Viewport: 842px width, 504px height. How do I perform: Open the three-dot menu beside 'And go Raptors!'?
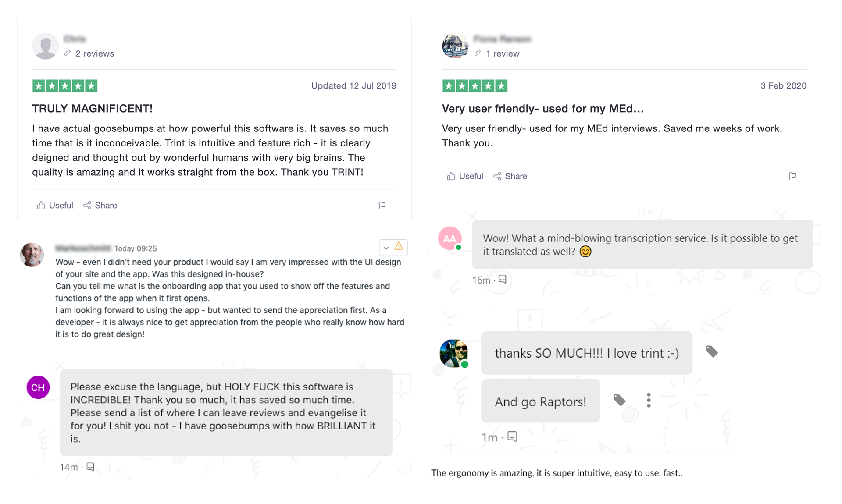[x=649, y=400]
